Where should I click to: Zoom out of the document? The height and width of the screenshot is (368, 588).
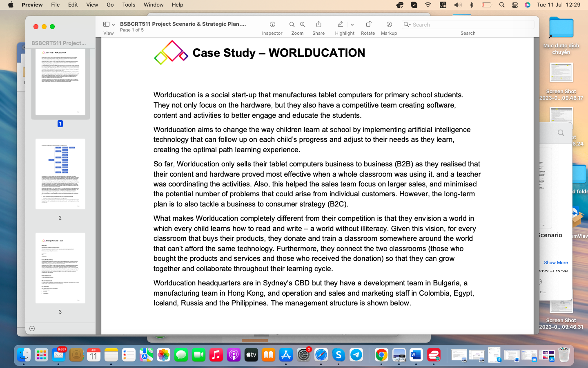(x=292, y=25)
